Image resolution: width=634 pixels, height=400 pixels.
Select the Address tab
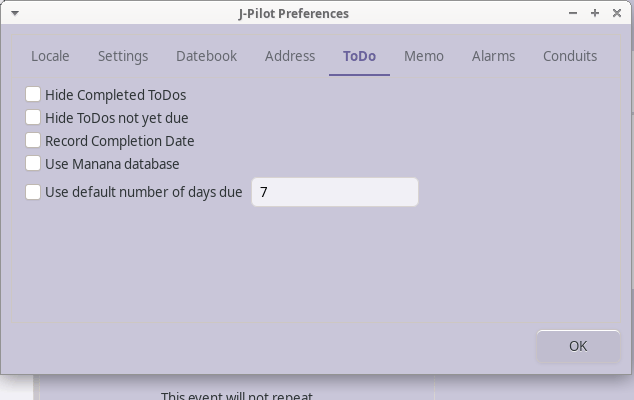pyautogui.click(x=290, y=56)
